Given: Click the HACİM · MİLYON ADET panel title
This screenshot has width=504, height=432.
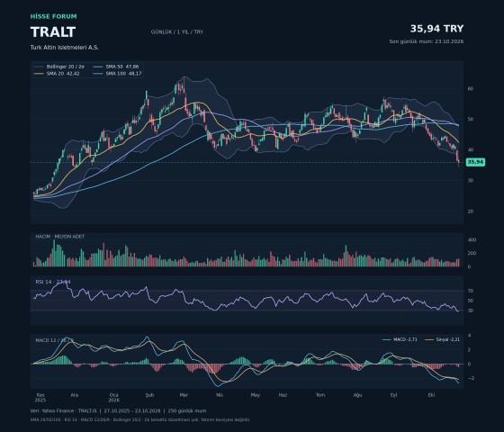Looking at the screenshot, I should pos(59,236).
